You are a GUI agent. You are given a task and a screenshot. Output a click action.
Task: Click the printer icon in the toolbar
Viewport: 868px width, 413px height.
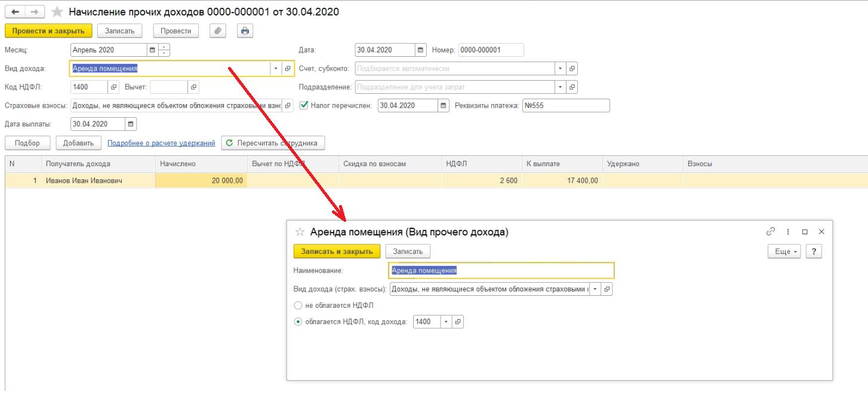tap(245, 31)
